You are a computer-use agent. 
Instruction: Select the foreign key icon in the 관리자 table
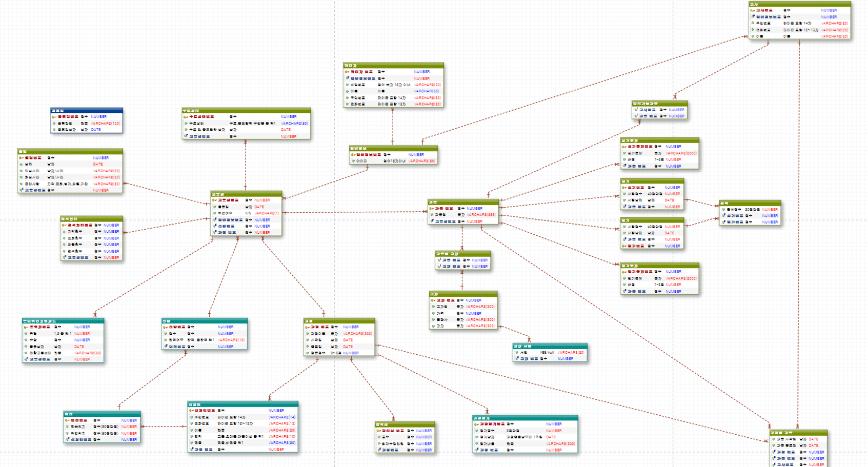point(348,78)
